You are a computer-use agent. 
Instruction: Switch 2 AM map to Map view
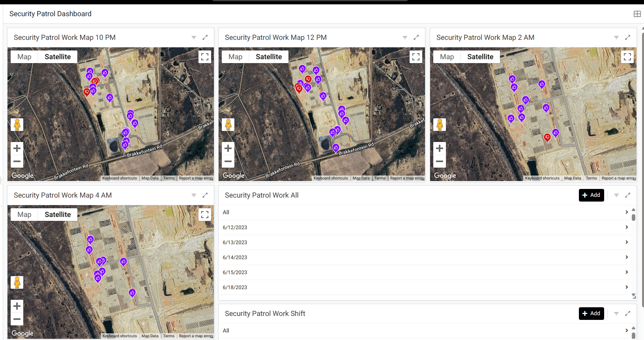click(x=447, y=57)
